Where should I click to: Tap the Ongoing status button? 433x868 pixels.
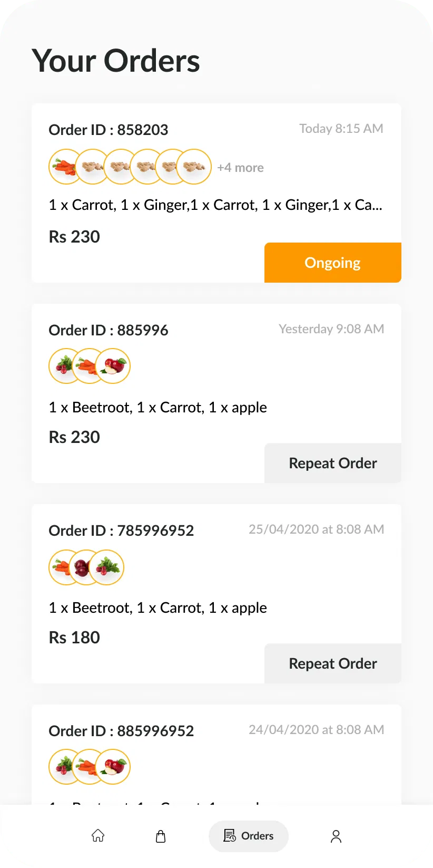click(x=332, y=263)
